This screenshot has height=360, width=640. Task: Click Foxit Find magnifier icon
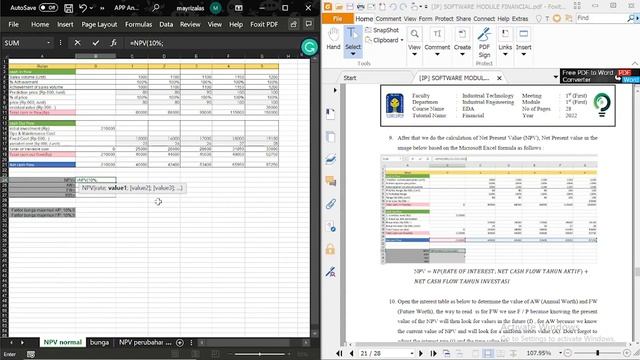pyautogui.click(x=631, y=18)
